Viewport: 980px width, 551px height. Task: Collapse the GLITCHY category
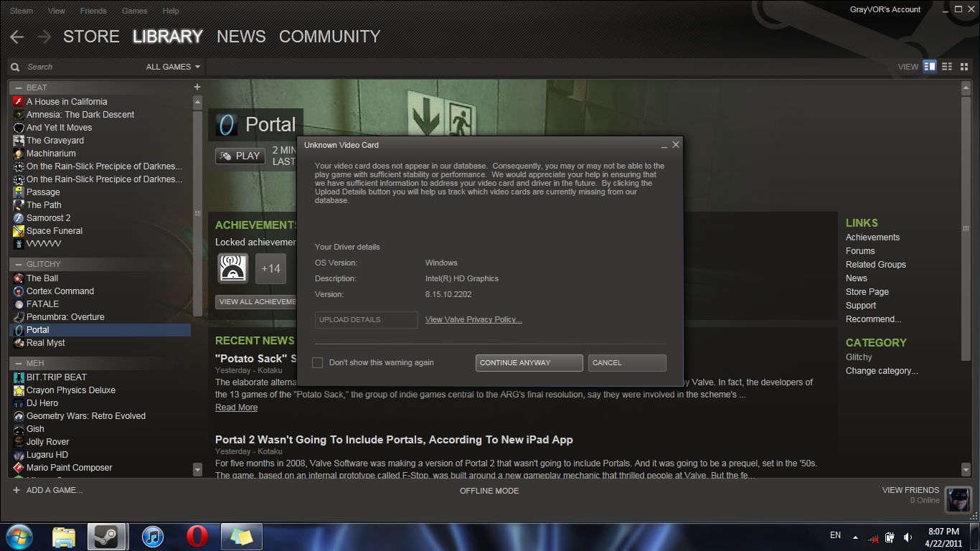coord(18,264)
